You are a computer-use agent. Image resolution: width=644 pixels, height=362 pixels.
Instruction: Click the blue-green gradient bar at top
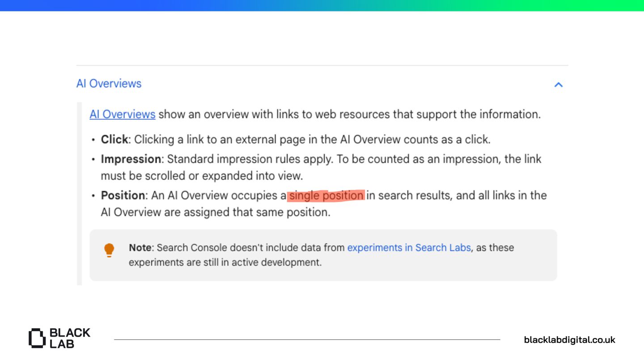[x=322, y=5]
